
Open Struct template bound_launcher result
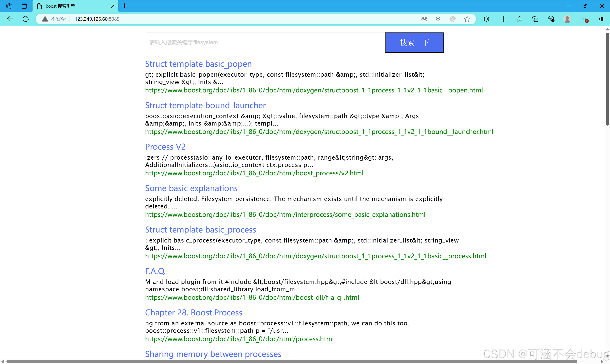[205, 105]
